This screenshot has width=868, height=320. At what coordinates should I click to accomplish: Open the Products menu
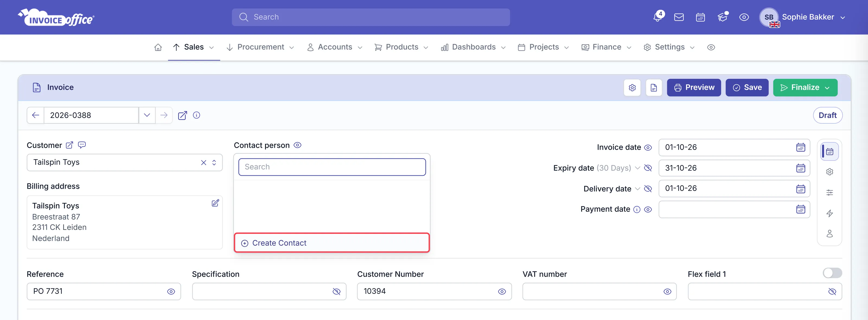(402, 47)
